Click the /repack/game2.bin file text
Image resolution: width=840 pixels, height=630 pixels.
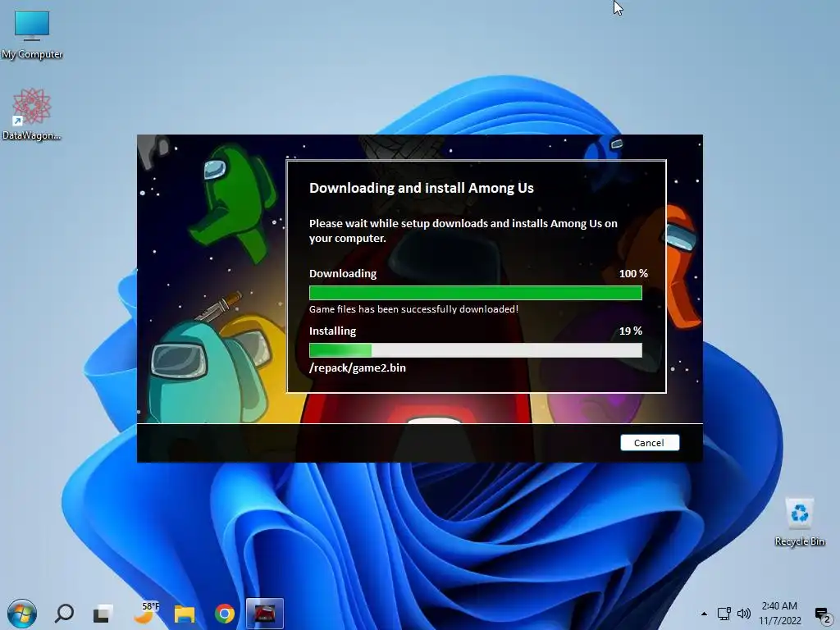point(358,368)
